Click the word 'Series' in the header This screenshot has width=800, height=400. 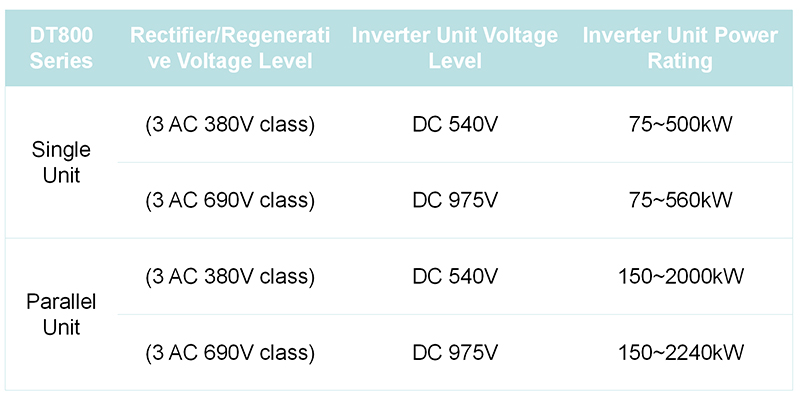[x=61, y=61]
